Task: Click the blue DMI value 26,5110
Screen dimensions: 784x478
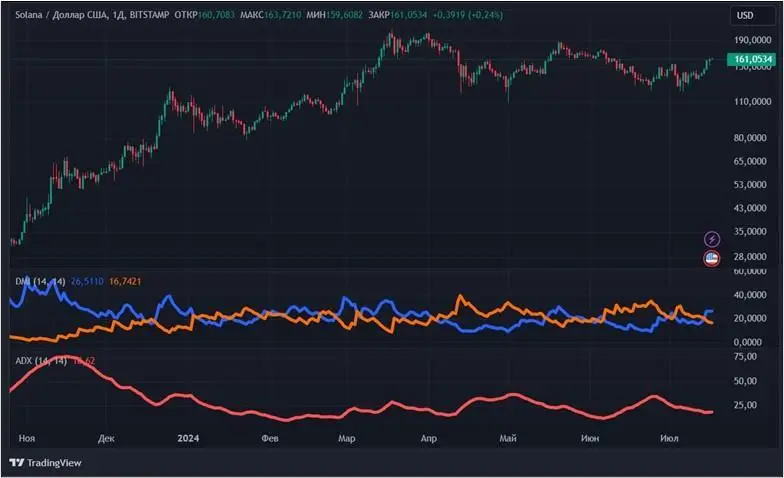Action: click(x=86, y=282)
